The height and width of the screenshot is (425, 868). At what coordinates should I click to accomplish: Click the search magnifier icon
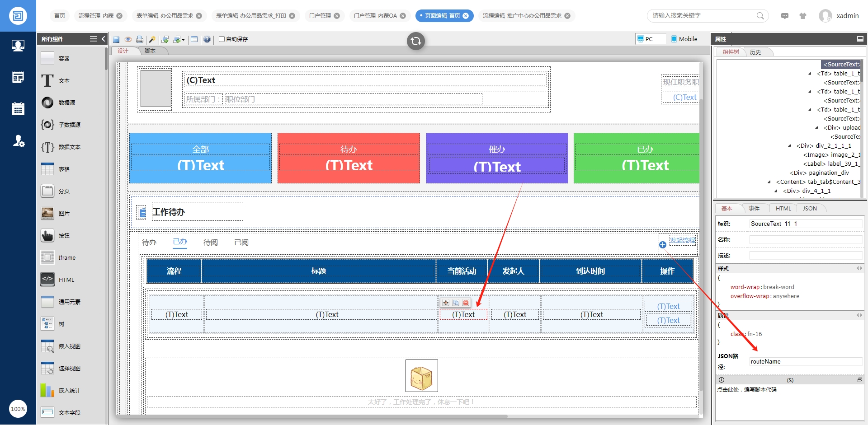760,16
